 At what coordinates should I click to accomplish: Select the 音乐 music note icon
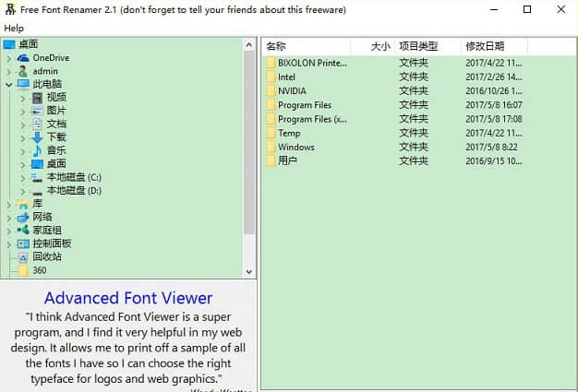coord(37,150)
